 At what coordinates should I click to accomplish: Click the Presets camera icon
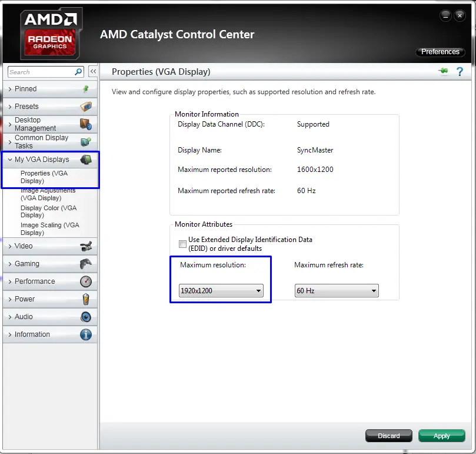tap(86, 107)
